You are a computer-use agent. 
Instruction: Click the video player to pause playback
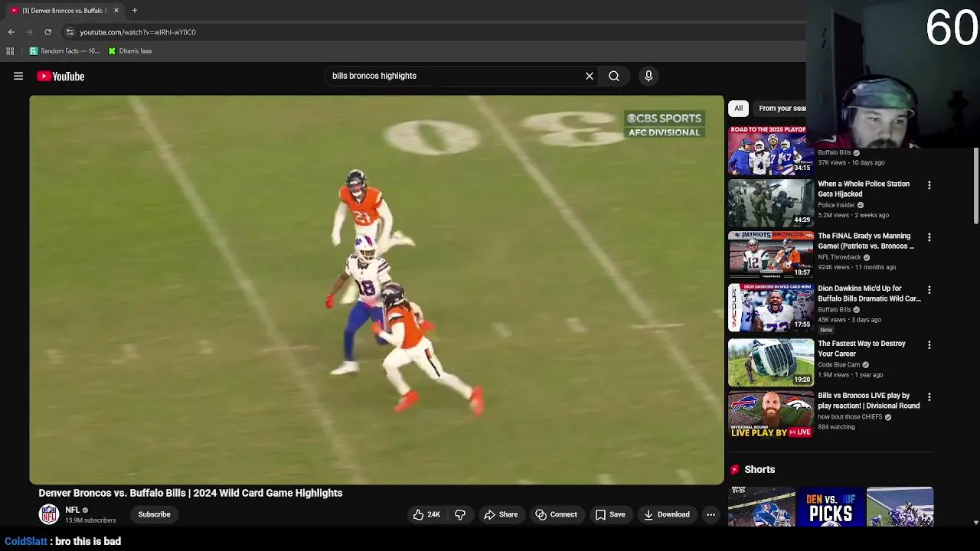(377, 290)
